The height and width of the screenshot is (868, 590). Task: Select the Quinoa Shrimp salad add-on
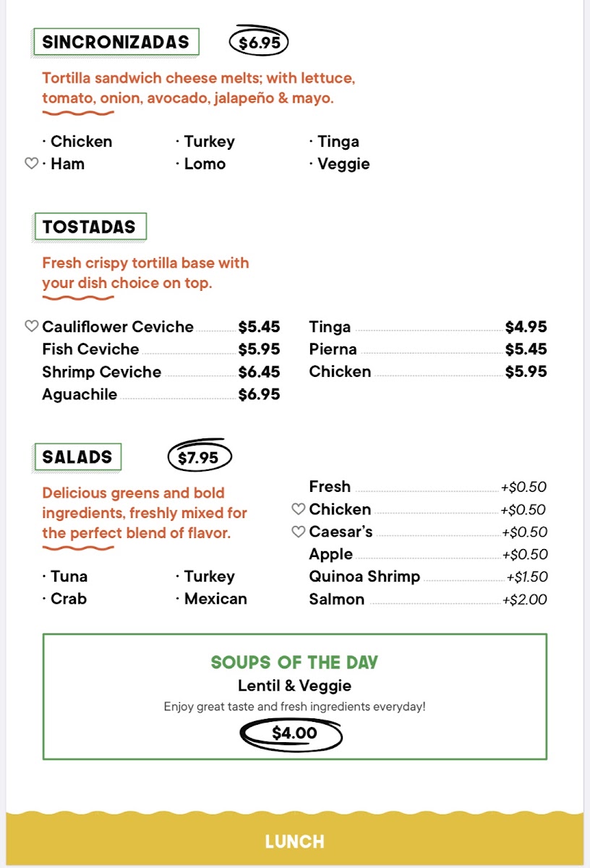click(x=428, y=576)
